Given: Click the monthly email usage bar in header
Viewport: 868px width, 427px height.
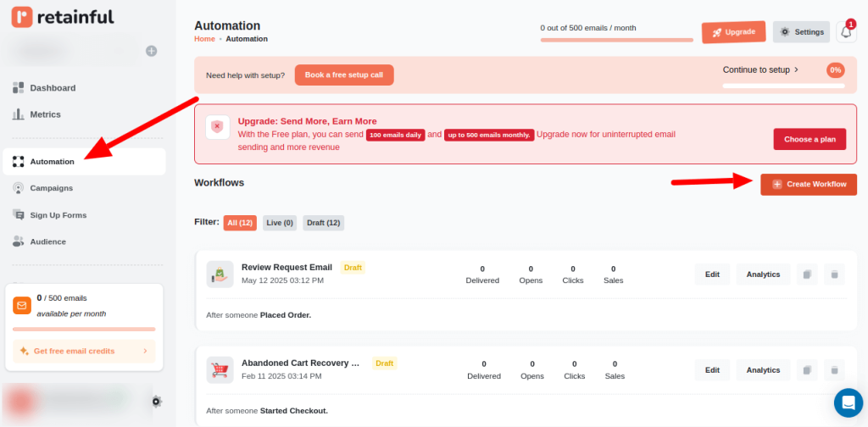Looking at the screenshot, I should 617,40.
